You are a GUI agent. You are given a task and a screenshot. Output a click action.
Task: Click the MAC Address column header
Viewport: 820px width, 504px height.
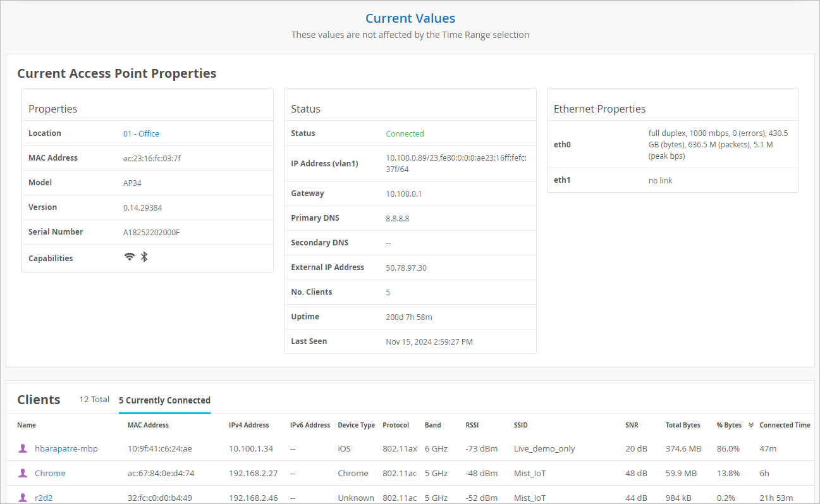pyautogui.click(x=148, y=425)
